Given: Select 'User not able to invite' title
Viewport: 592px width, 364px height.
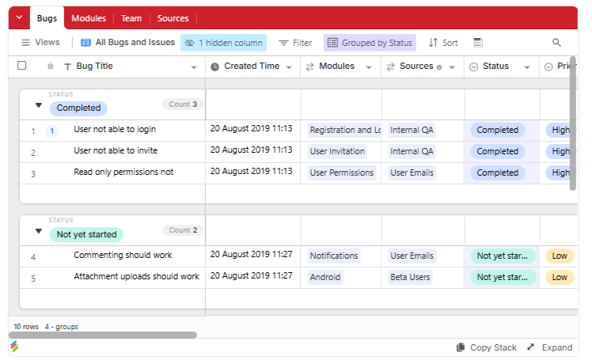Looking at the screenshot, I should (116, 150).
